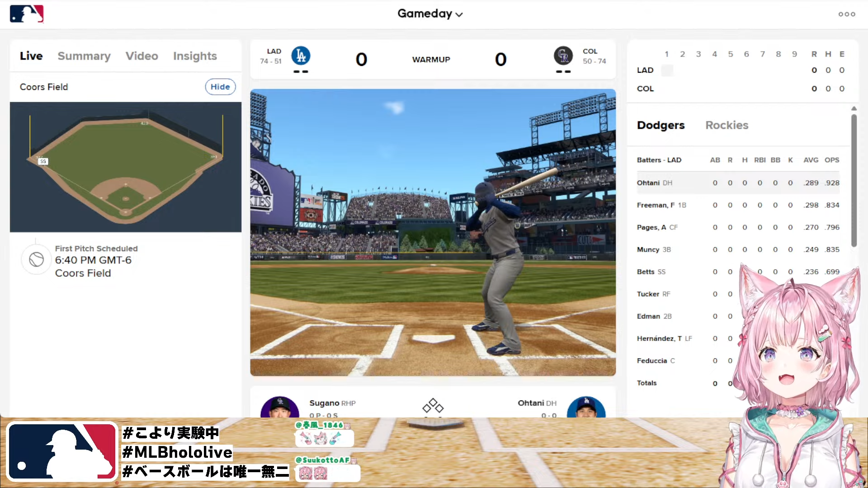Click the 6:40 PM GMT-6 start time

93,260
